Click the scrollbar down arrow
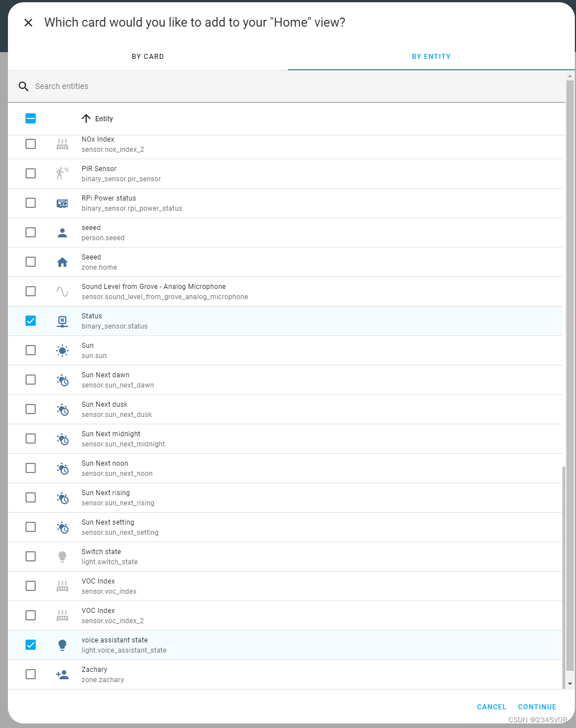Image resolution: width=576 pixels, height=728 pixels. coord(570,683)
